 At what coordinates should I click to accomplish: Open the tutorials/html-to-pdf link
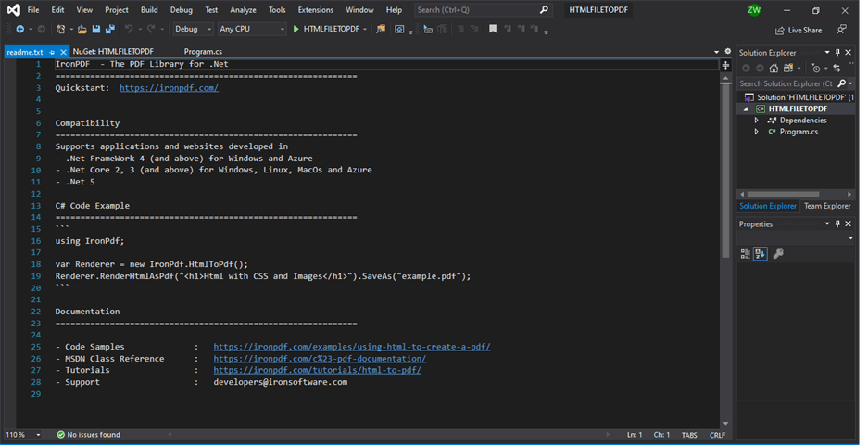317,370
